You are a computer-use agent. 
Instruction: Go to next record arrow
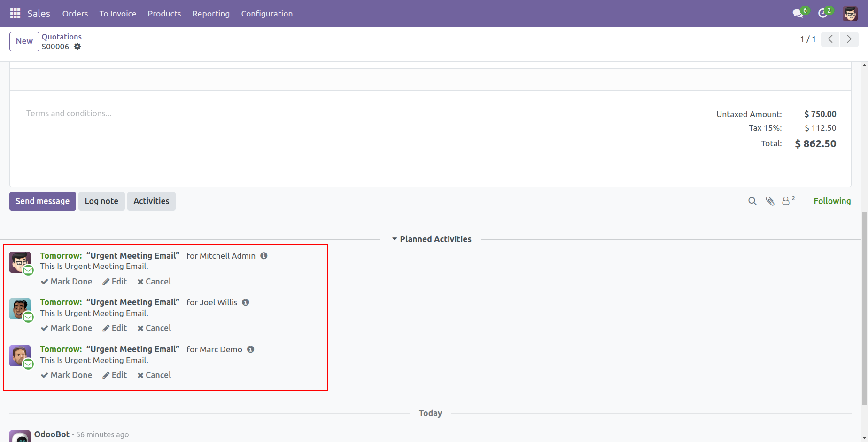pyautogui.click(x=849, y=39)
